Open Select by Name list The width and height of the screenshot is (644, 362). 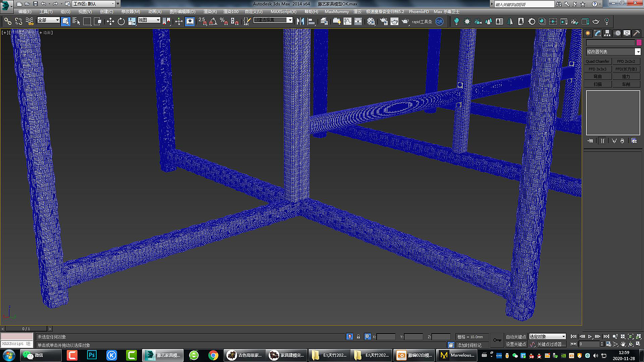point(76,21)
